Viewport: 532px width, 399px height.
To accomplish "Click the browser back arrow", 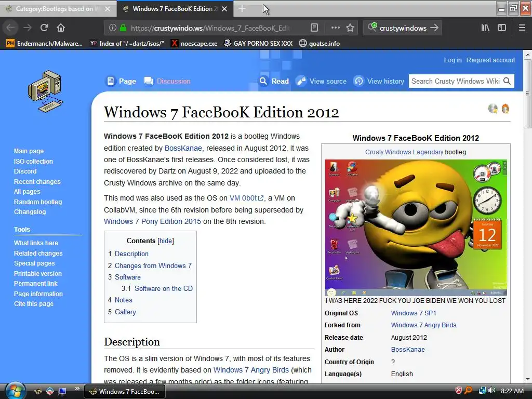I will tap(10, 28).
